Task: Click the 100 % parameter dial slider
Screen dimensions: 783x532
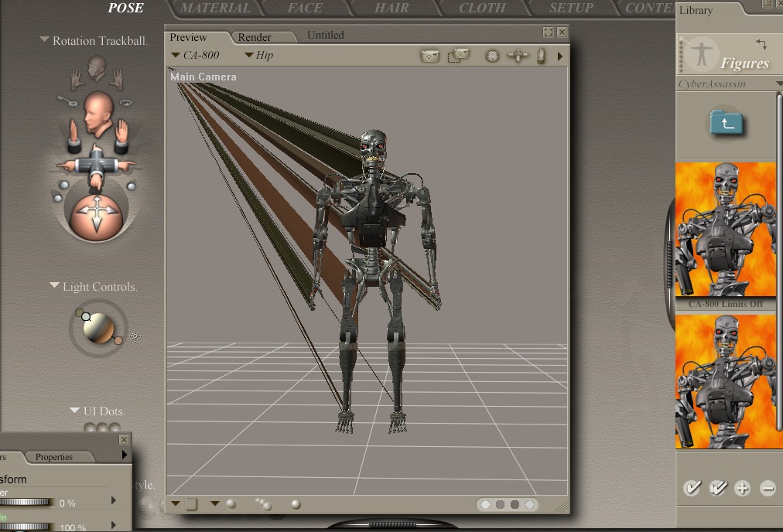Action: tap(27, 527)
